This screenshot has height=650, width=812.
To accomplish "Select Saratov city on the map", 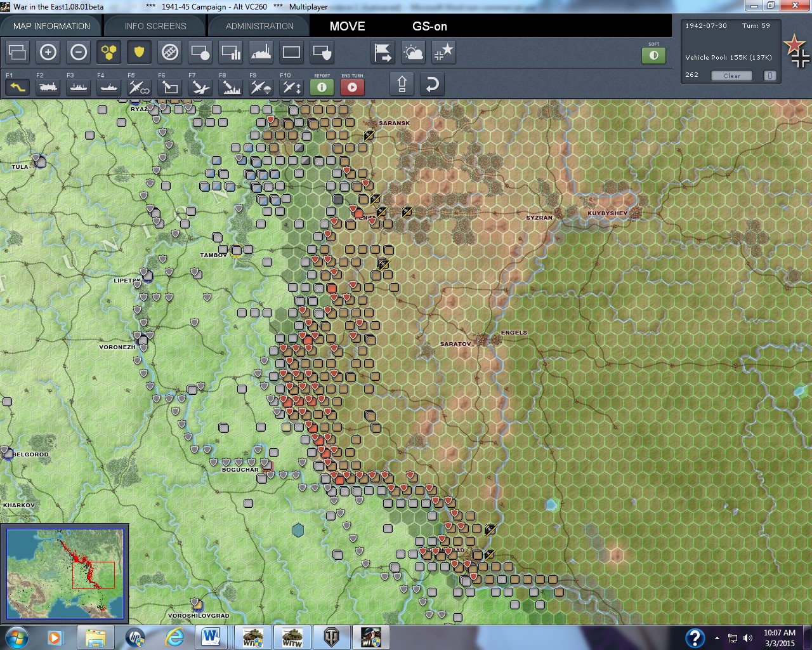I will (x=483, y=340).
